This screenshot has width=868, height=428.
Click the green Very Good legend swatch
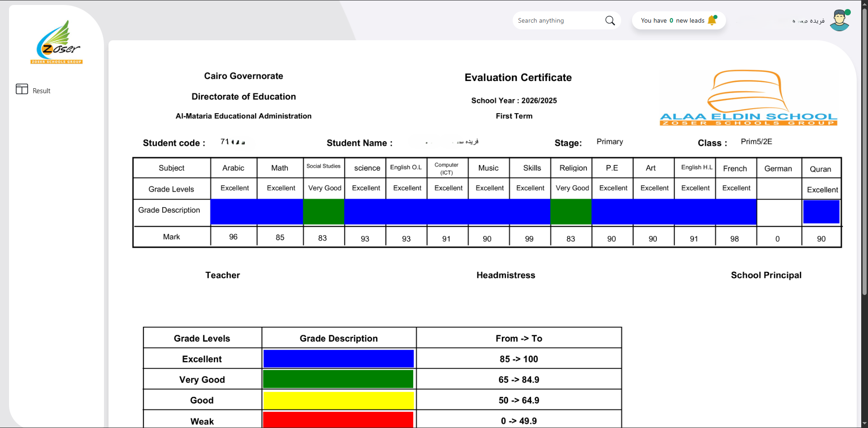(x=338, y=379)
